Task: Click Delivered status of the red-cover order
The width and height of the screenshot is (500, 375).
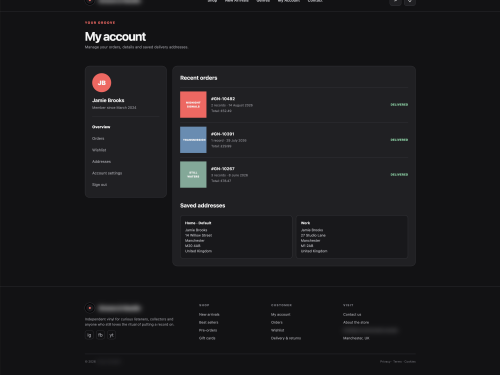Action: coord(399,105)
